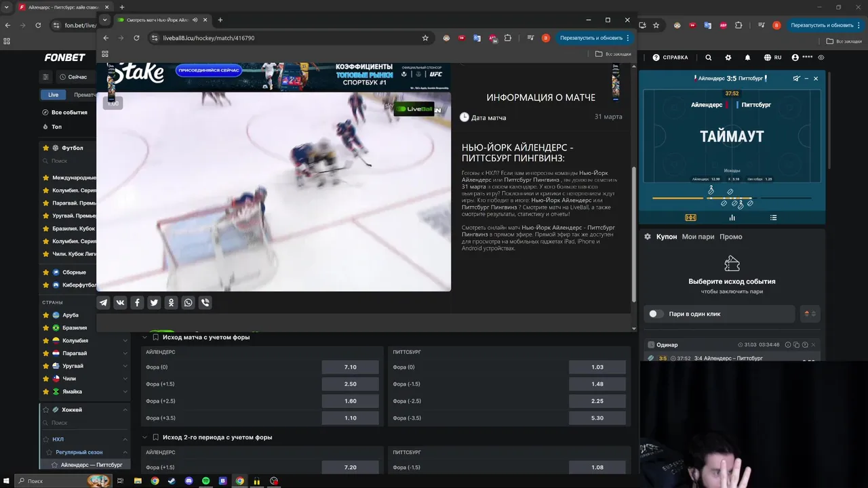Reload the liveball browser page

tap(136, 38)
